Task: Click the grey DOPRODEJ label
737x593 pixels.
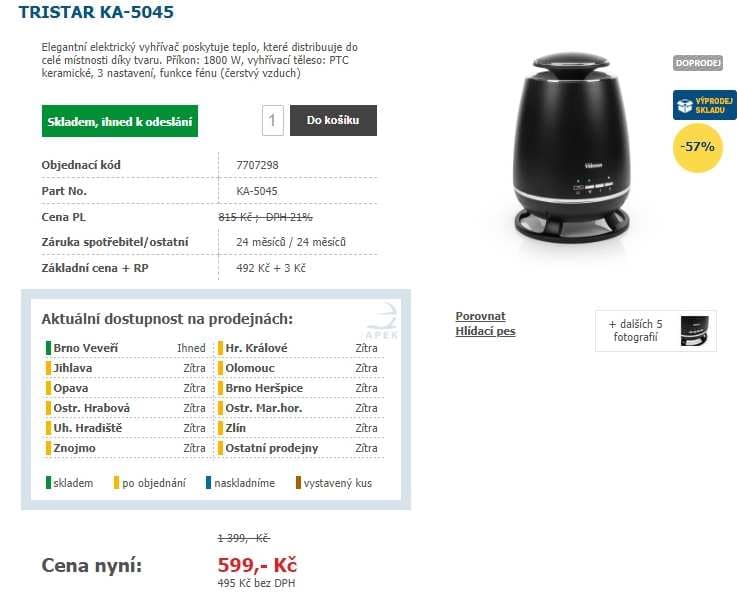Action: 698,63
